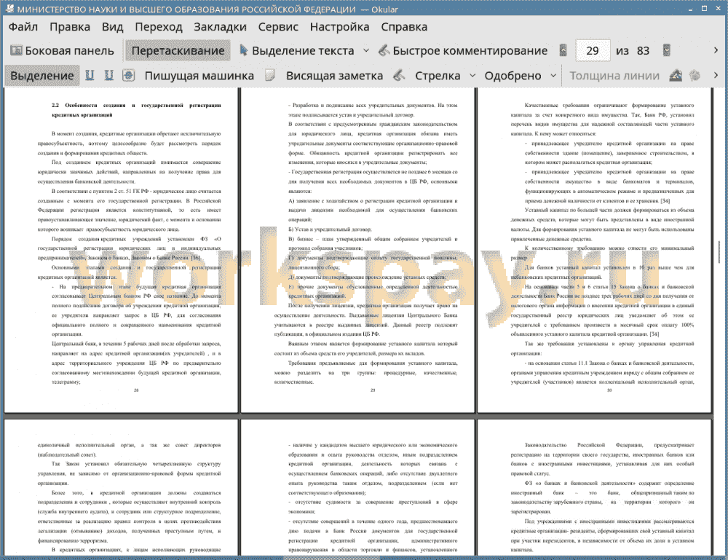Select the Перетаскивание browse mode
The height and width of the screenshot is (560, 728).
[178, 51]
